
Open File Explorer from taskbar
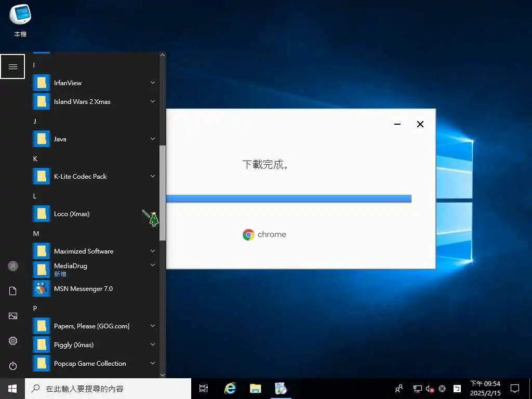pos(256,389)
